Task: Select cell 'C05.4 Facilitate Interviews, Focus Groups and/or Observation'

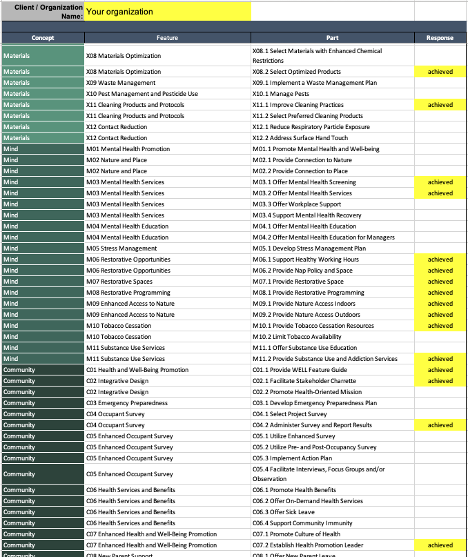Action: pos(333,474)
